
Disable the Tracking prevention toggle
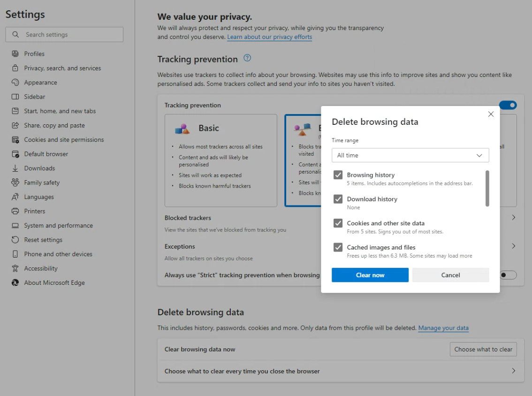pos(508,105)
